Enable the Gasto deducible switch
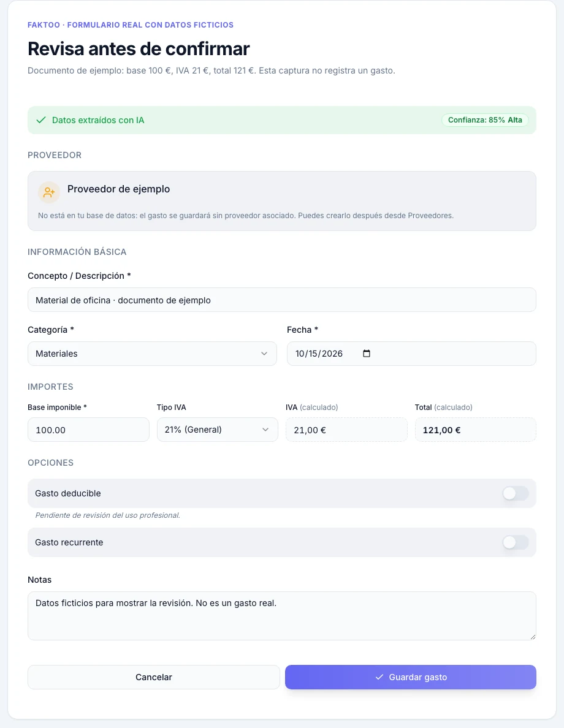The width and height of the screenshot is (564, 728). click(x=515, y=493)
